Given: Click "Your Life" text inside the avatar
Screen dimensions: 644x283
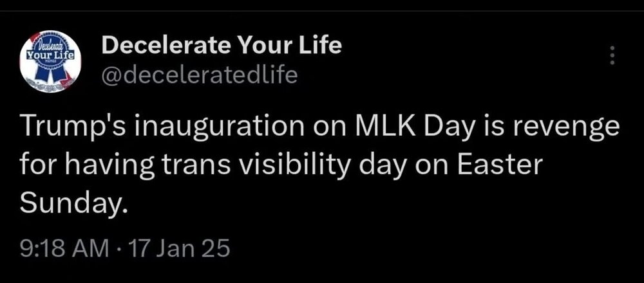Looking at the screenshot, I should pos(50,55).
